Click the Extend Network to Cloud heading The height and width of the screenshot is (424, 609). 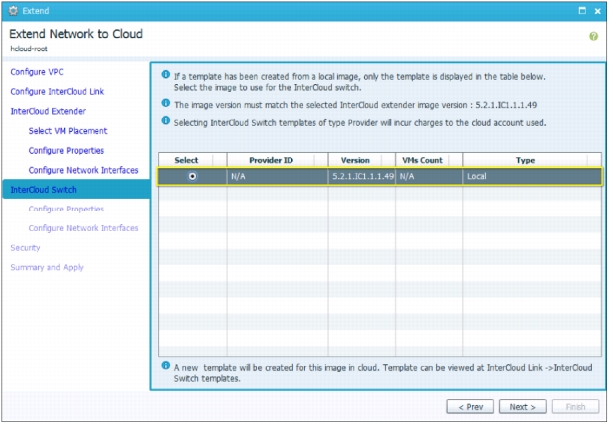click(x=76, y=34)
